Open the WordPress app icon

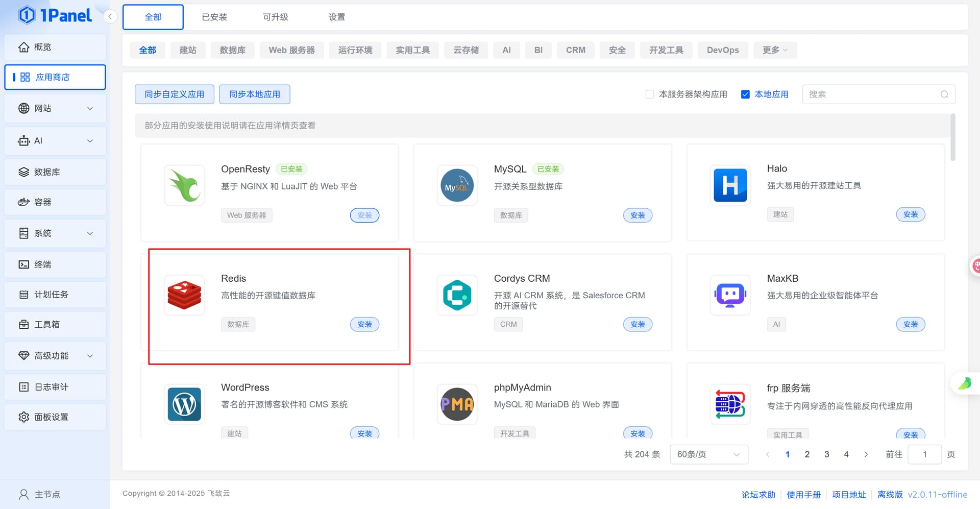pos(184,404)
